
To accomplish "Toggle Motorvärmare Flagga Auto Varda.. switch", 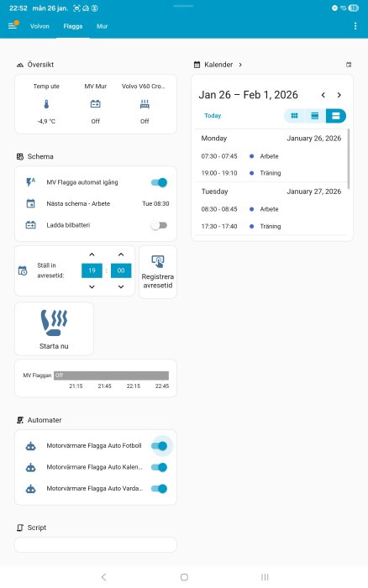I will (159, 489).
